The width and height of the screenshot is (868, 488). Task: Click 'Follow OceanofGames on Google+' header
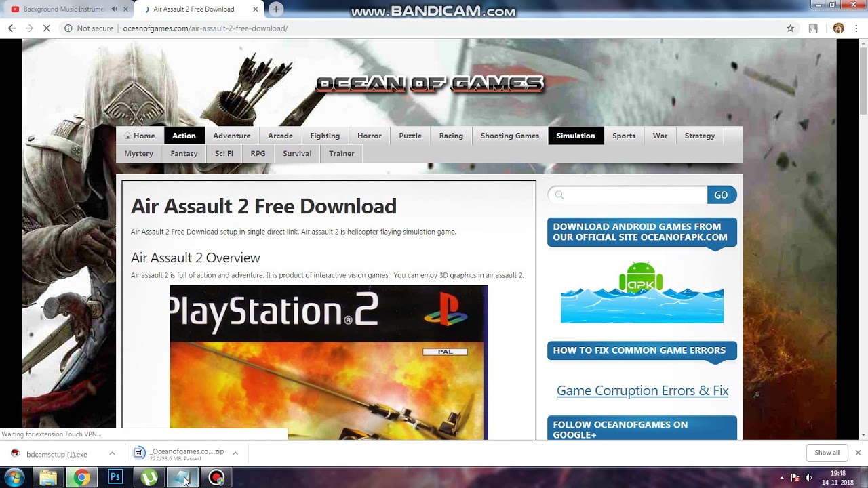point(642,428)
